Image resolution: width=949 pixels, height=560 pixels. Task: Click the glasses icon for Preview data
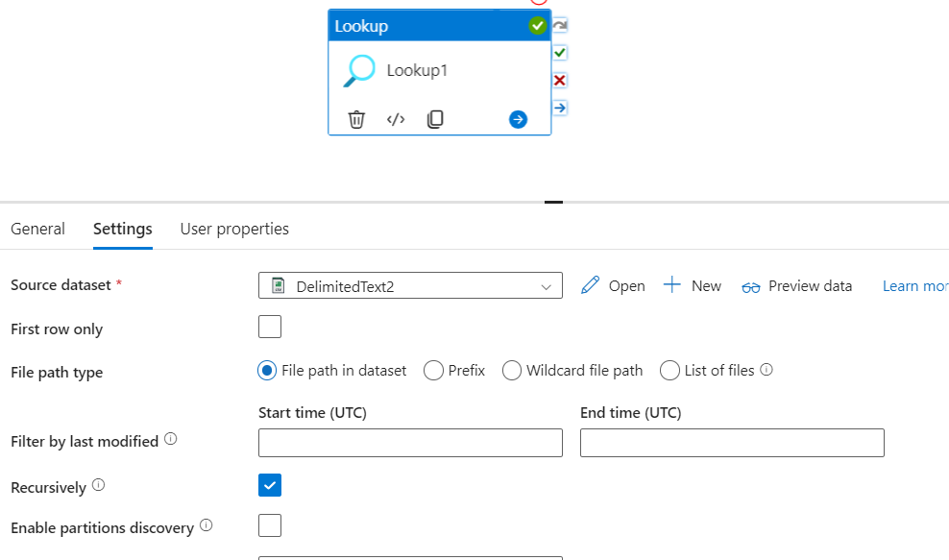[x=750, y=287]
